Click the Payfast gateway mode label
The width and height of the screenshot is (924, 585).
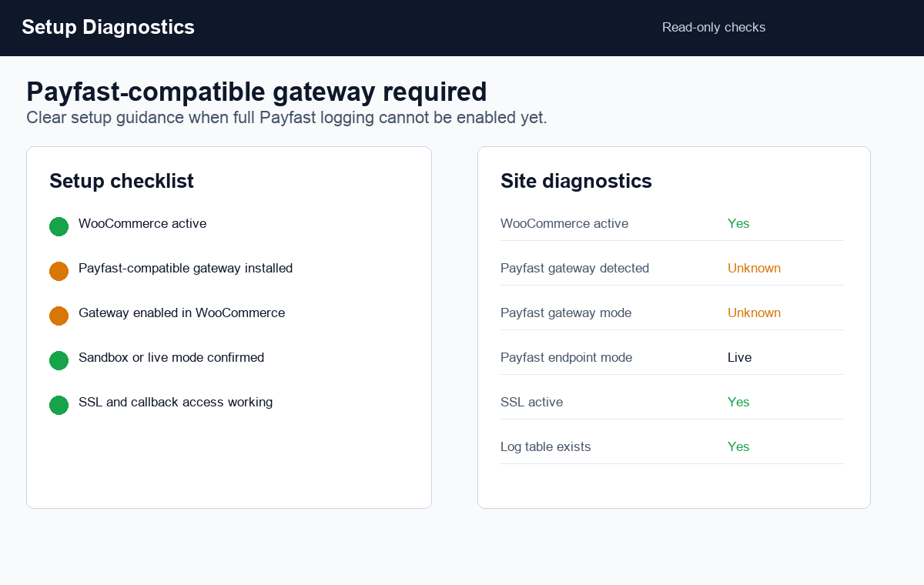point(566,313)
